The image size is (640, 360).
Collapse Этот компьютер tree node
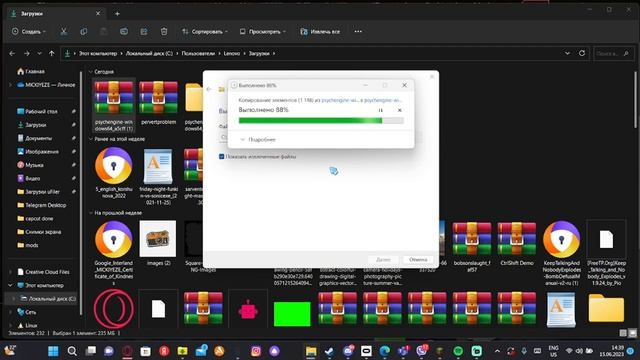tap(11, 285)
